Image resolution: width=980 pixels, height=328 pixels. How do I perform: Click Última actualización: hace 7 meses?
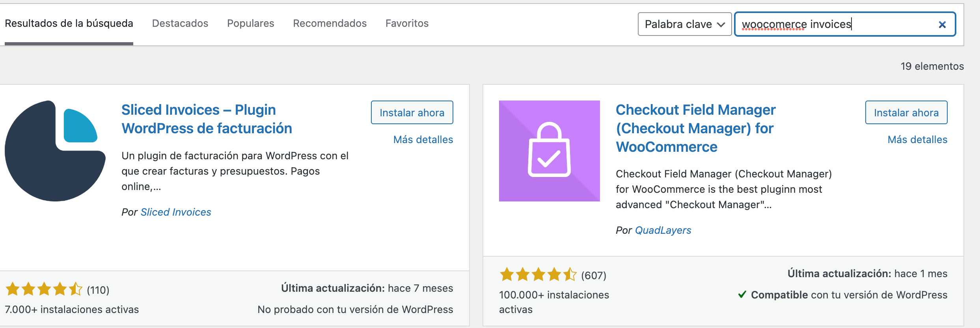(x=367, y=288)
